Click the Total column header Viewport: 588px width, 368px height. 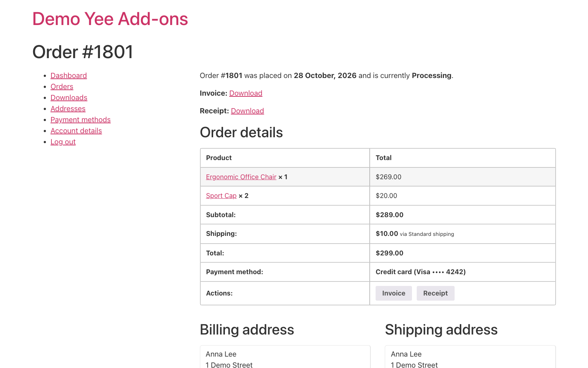coord(384,158)
